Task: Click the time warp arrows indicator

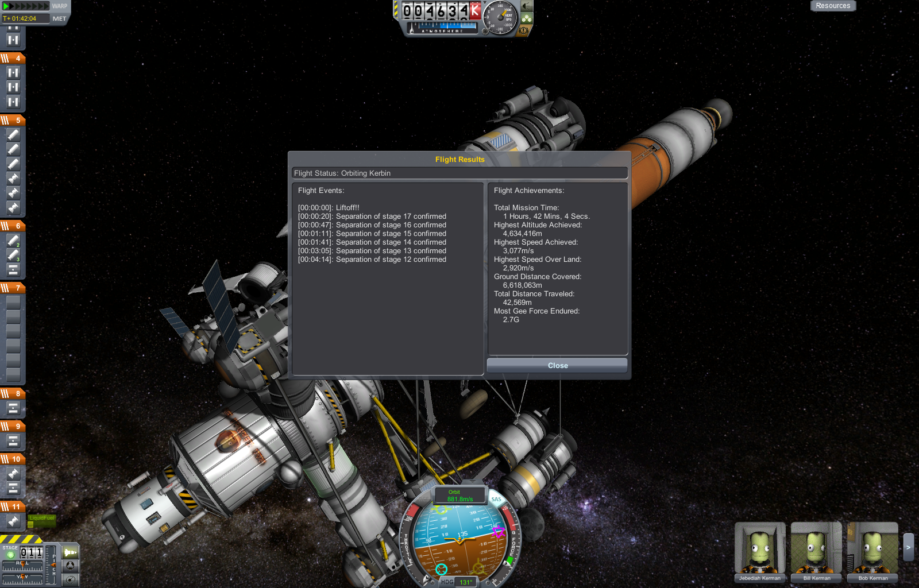Action: click(26, 6)
